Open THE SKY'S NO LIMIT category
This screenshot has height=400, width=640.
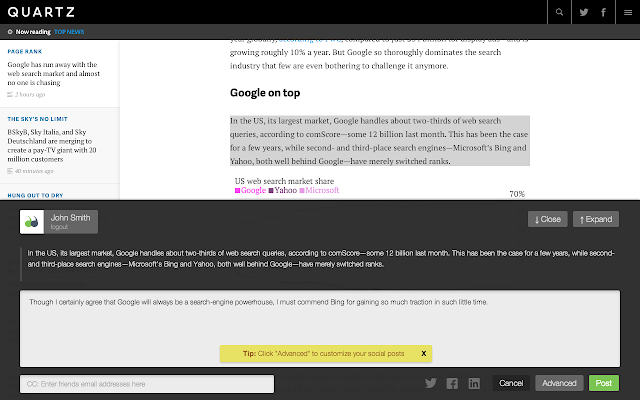[x=37, y=119]
